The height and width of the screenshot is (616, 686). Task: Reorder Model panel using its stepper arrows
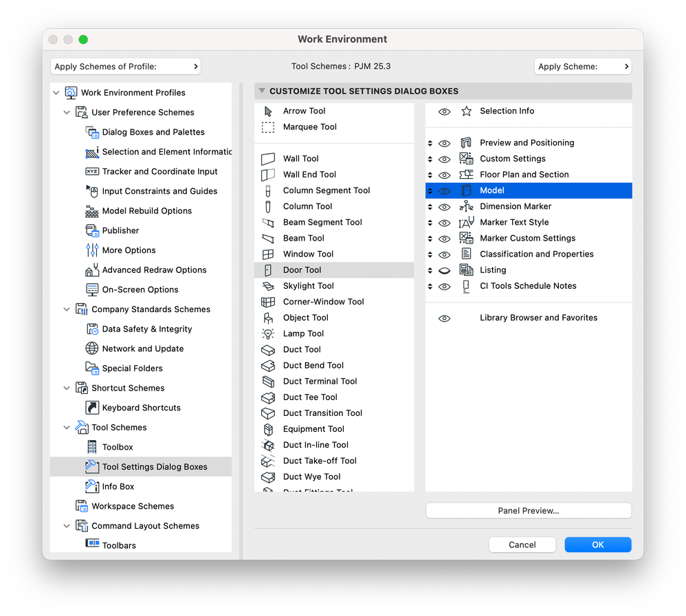coord(430,190)
